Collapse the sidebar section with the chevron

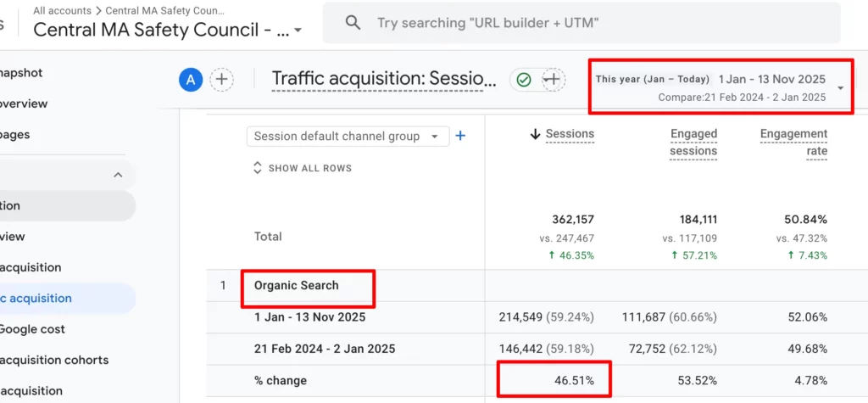click(x=118, y=175)
